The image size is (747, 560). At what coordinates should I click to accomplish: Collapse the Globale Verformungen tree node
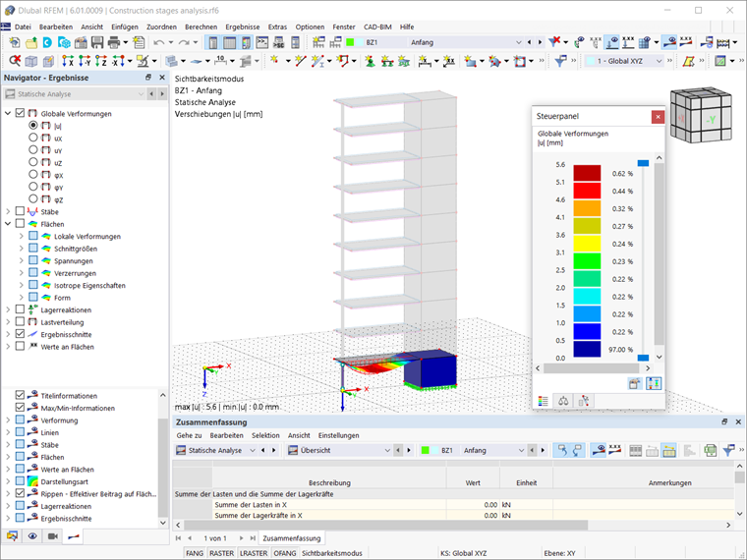[x=8, y=113]
